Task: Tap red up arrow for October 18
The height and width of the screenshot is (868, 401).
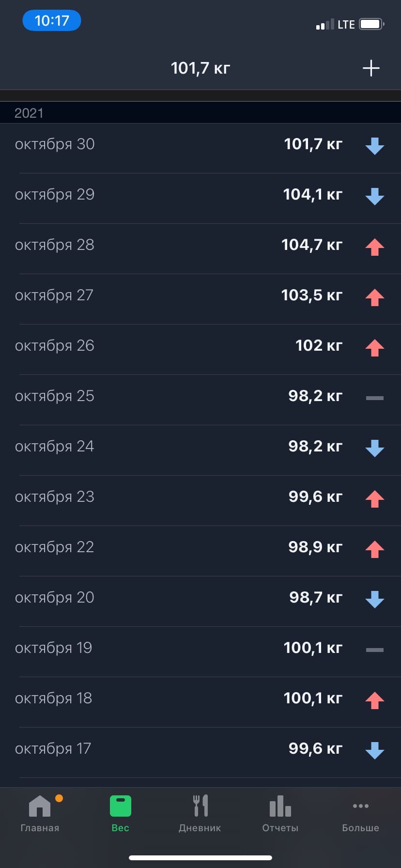Action: click(x=374, y=700)
